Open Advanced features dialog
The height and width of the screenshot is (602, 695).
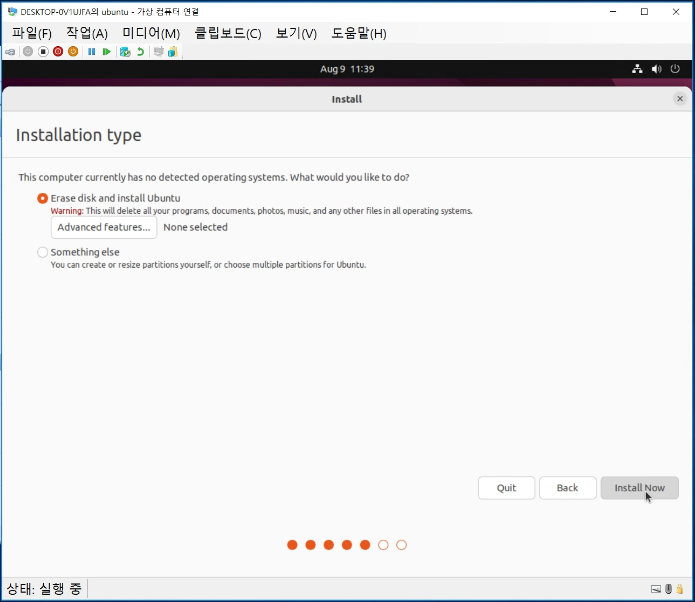(104, 227)
